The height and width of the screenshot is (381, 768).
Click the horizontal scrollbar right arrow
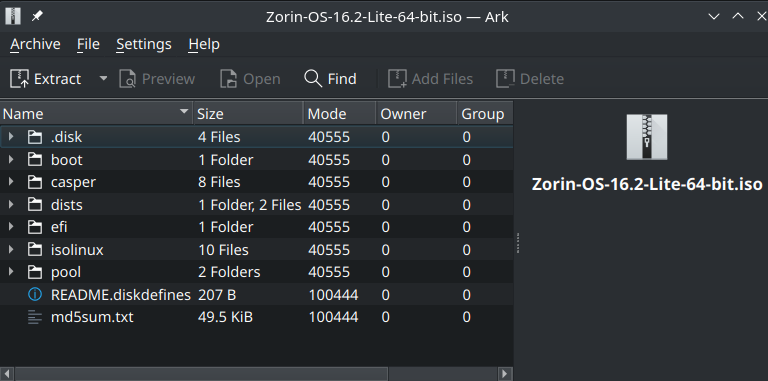coord(506,374)
